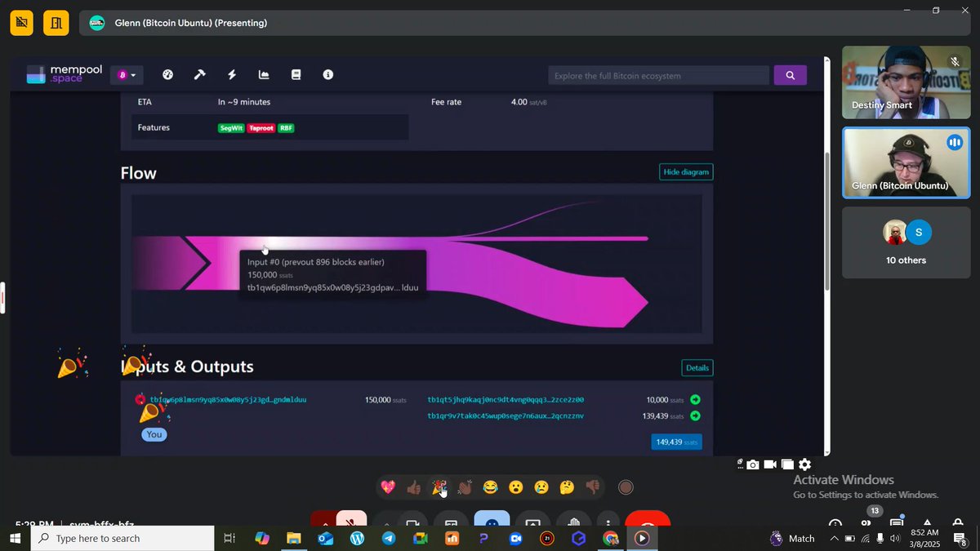Click the yellow crossed-screen icon in top bar
The width and height of the screenshot is (980, 551).
coord(22,23)
